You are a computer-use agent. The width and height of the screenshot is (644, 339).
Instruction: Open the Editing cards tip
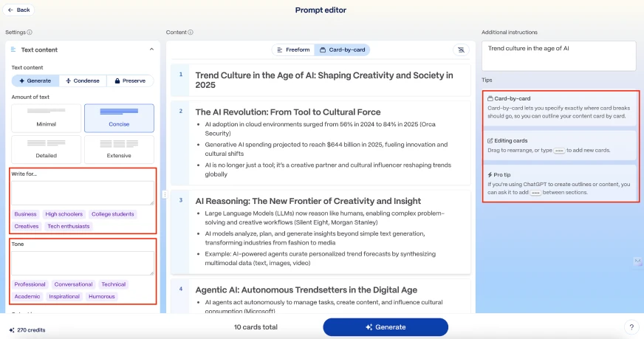[x=559, y=145]
